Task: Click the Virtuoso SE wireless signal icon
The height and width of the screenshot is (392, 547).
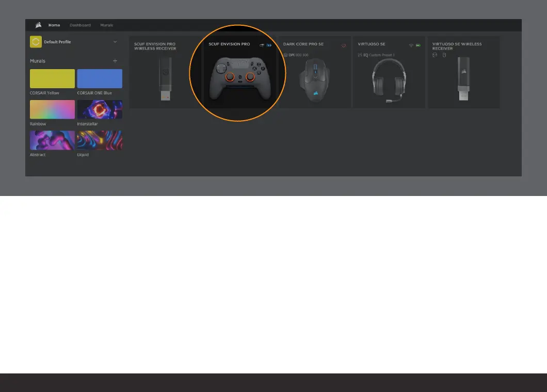Action: pos(411,45)
